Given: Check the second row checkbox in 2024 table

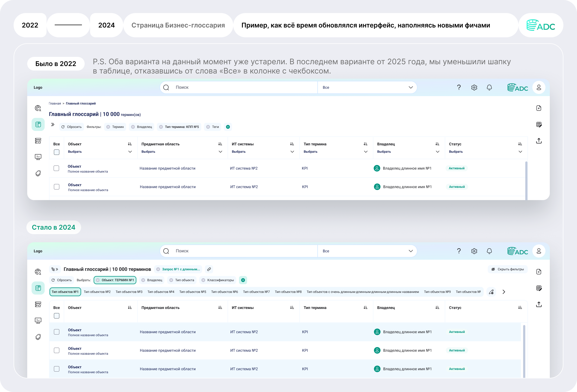Looking at the screenshot, I should pyautogui.click(x=57, y=350).
